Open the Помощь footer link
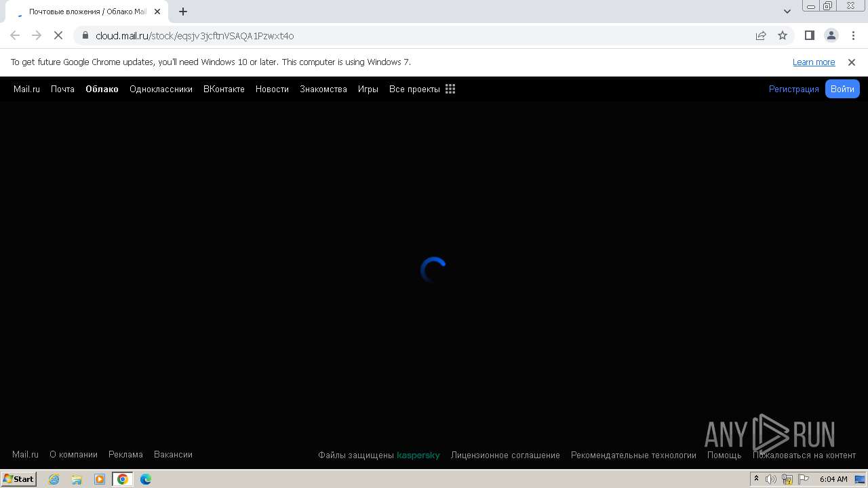Screen dimensions: 868x488 (x=724, y=455)
